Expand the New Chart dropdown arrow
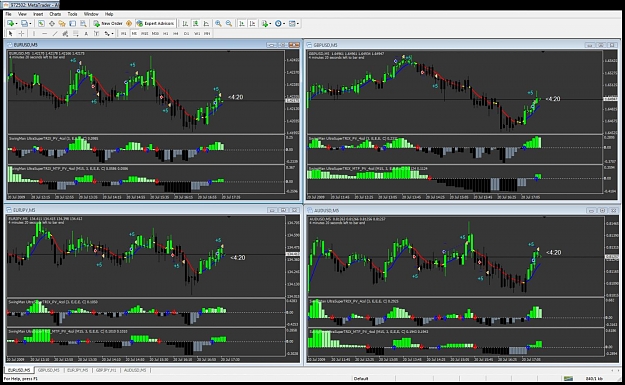 (16, 24)
